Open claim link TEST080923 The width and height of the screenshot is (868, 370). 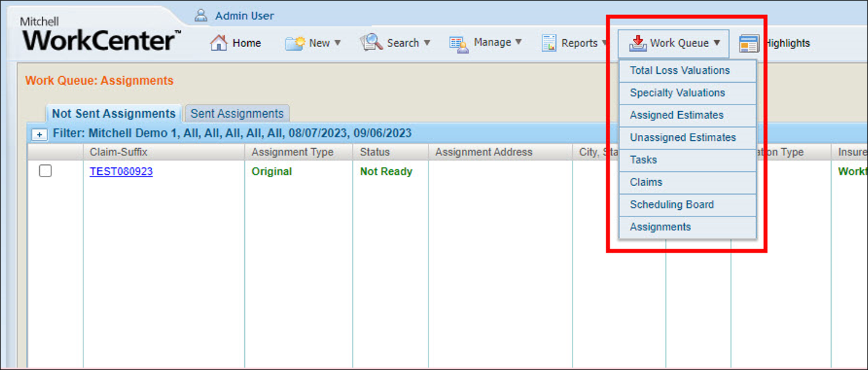point(121,171)
